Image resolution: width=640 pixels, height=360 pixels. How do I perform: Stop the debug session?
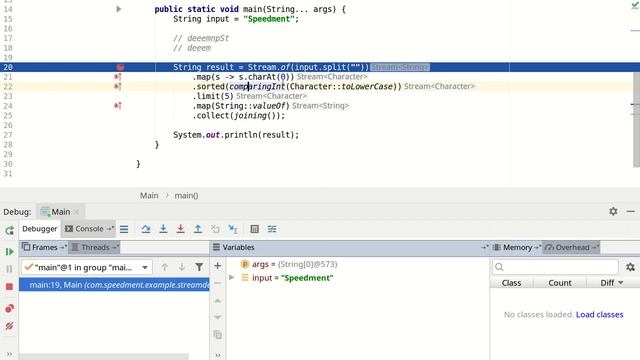(9, 287)
